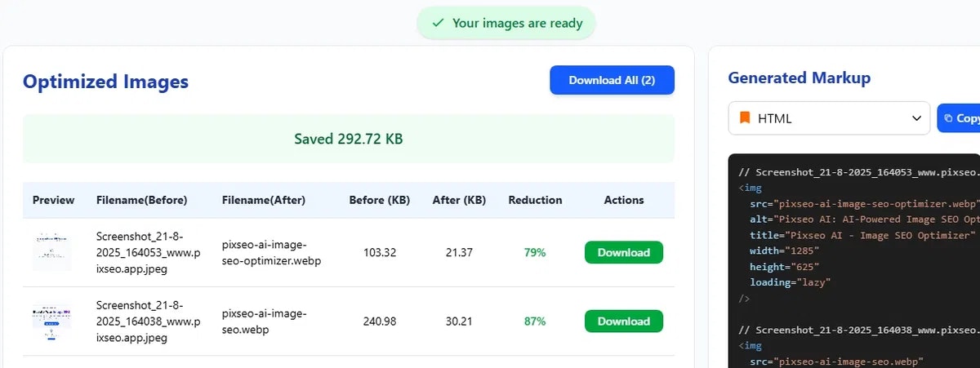Download pixseo-ai-image-seo-optimizer.webp file
The height and width of the screenshot is (368, 980).
[624, 252]
